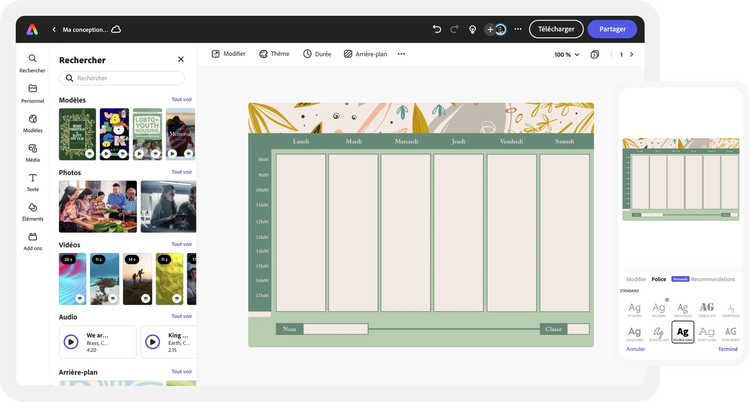Open the Arrière-plan toolbar option
This screenshot has width=750, height=402.
click(365, 54)
